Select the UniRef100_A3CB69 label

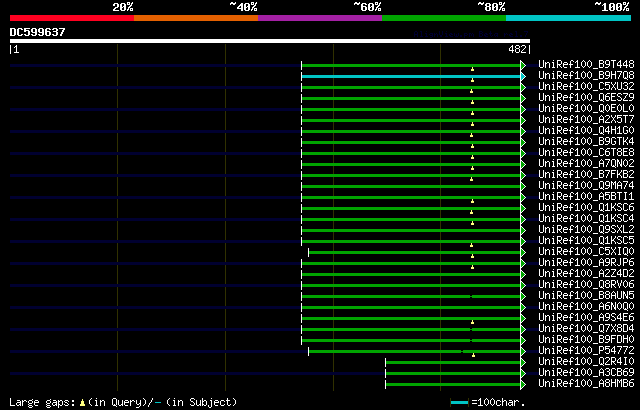[x=586, y=373]
